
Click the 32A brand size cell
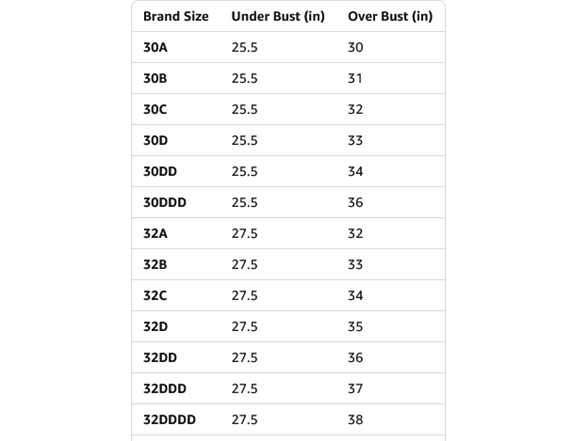pyautogui.click(x=155, y=234)
